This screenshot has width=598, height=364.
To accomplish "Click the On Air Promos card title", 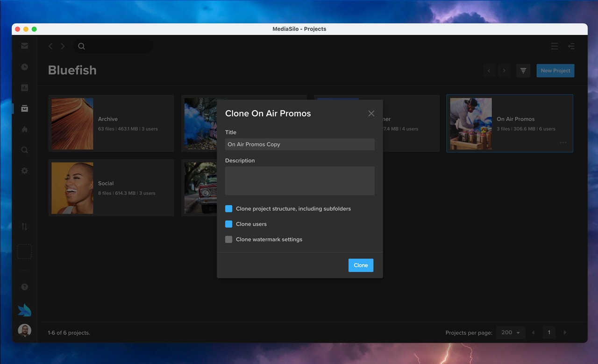I will [515, 119].
